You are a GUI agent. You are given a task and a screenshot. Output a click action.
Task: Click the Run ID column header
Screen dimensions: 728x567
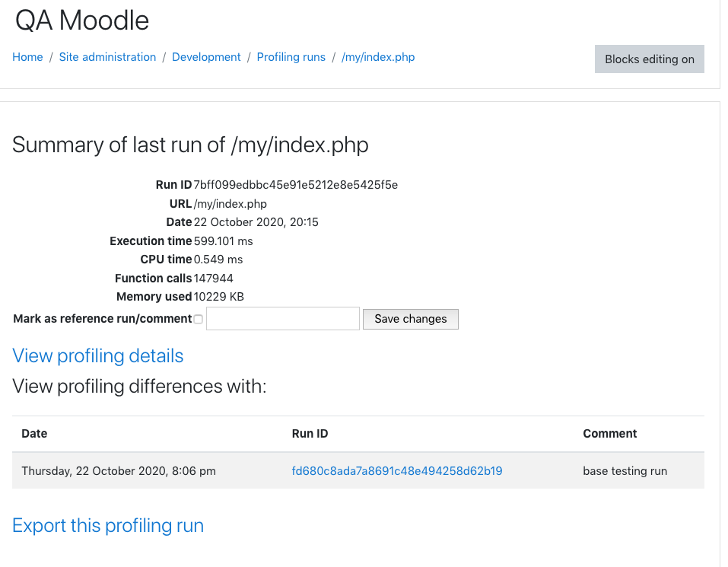pyautogui.click(x=310, y=434)
